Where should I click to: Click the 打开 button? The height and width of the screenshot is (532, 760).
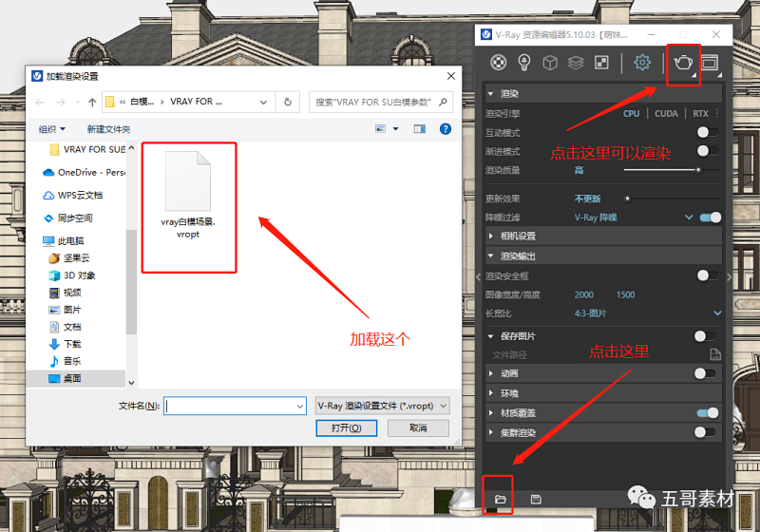coord(346,427)
